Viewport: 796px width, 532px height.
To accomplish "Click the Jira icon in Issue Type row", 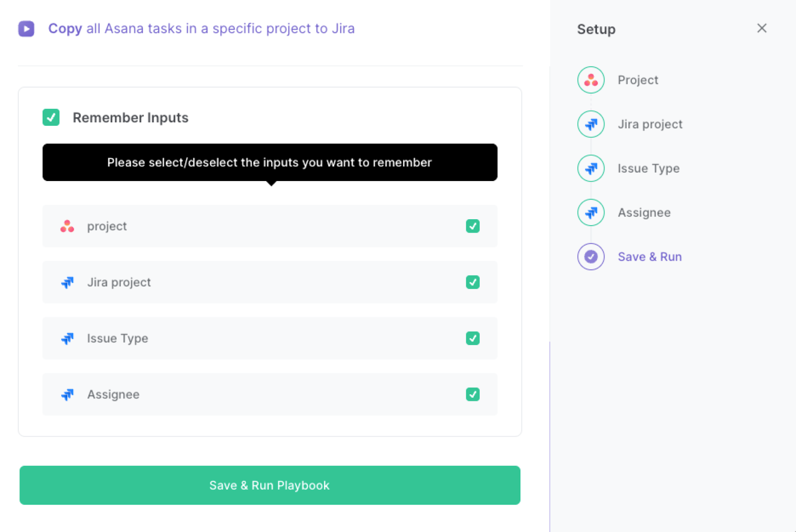I will pos(67,339).
